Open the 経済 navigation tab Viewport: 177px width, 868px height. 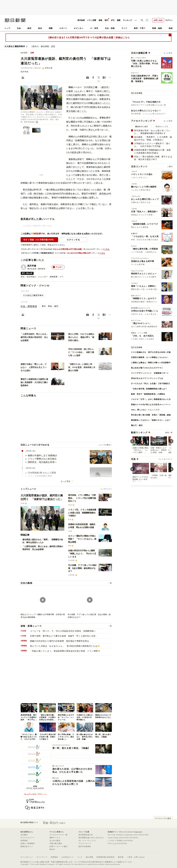tap(29, 28)
